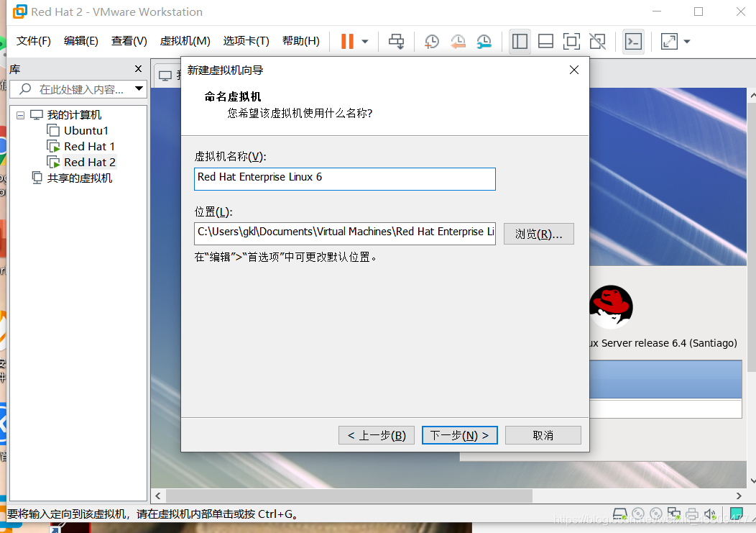Switch to Unity mode icon
756x533 pixels.
(x=597, y=42)
